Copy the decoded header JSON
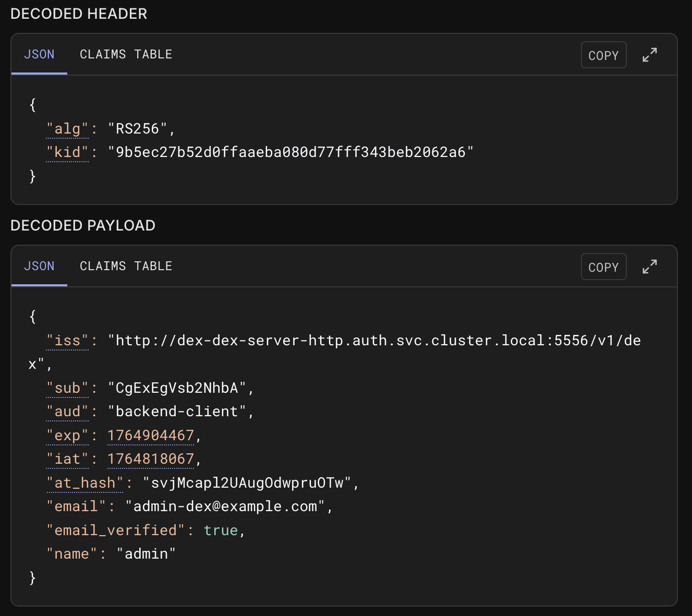The image size is (692, 616). click(x=603, y=54)
